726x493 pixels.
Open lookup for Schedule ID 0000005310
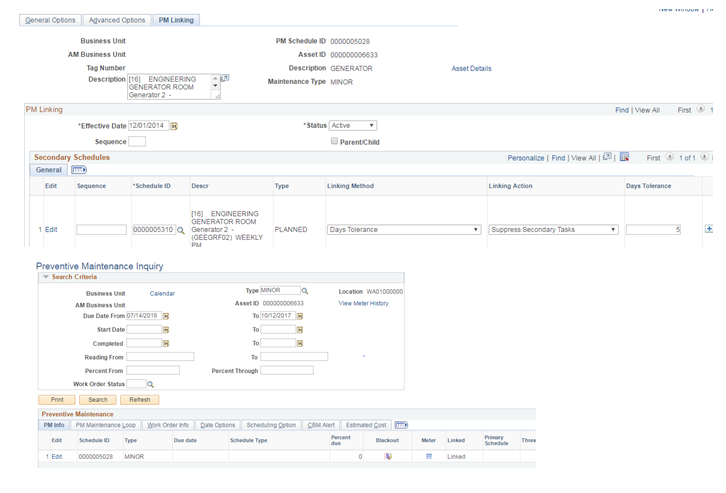pos(181,231)
